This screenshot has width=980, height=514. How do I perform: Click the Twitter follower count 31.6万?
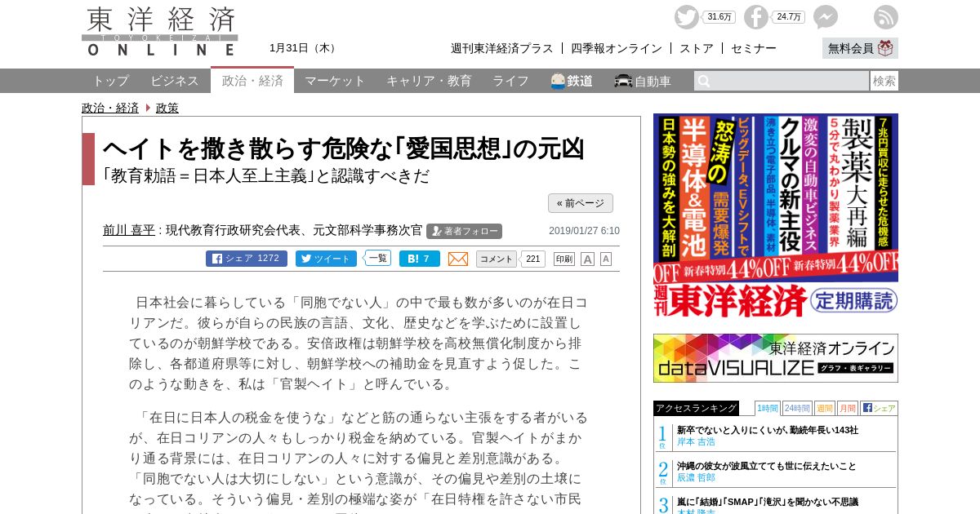(x=719, y=17)
